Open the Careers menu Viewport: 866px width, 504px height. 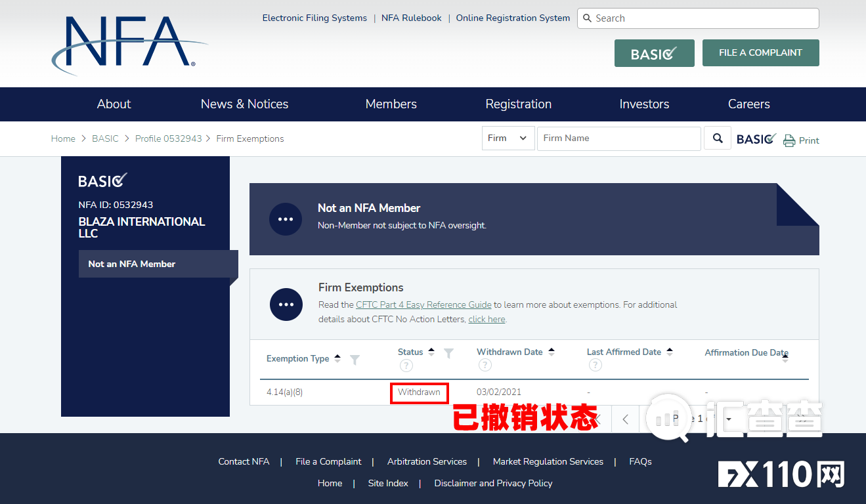[x=749, y=104]
